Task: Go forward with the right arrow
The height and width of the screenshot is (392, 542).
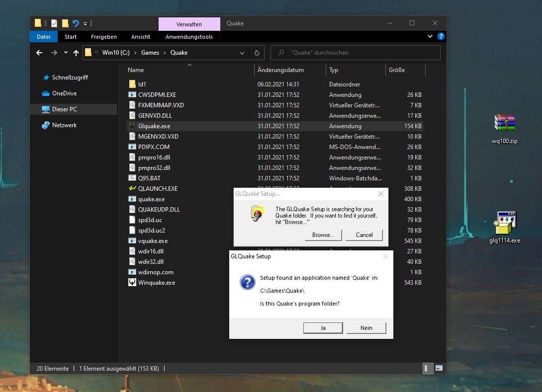Action: point(54,53)
